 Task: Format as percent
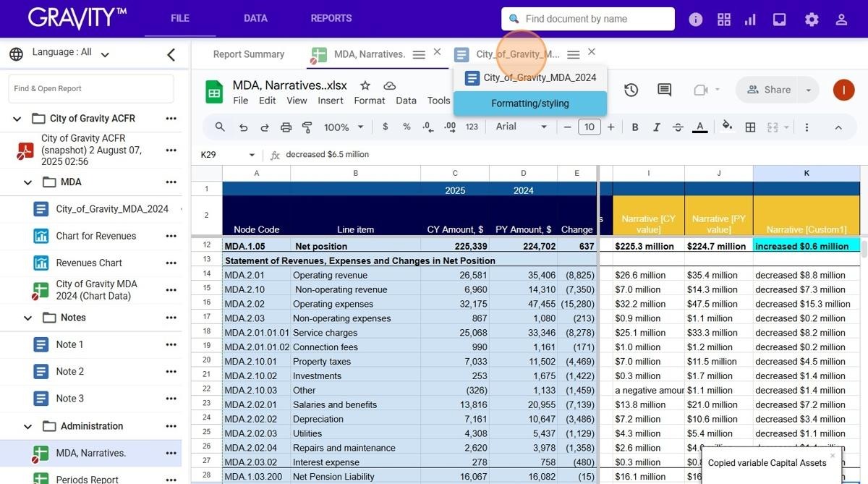pos(407,127)
